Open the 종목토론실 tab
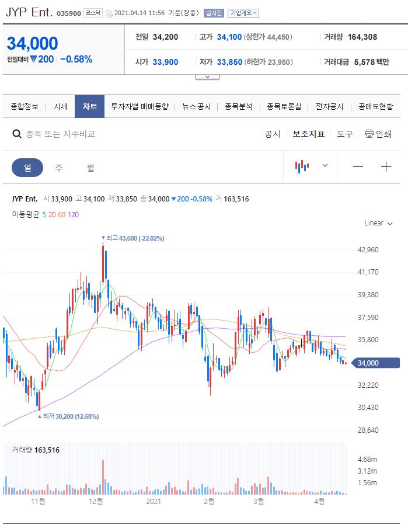 coord(284,106)
